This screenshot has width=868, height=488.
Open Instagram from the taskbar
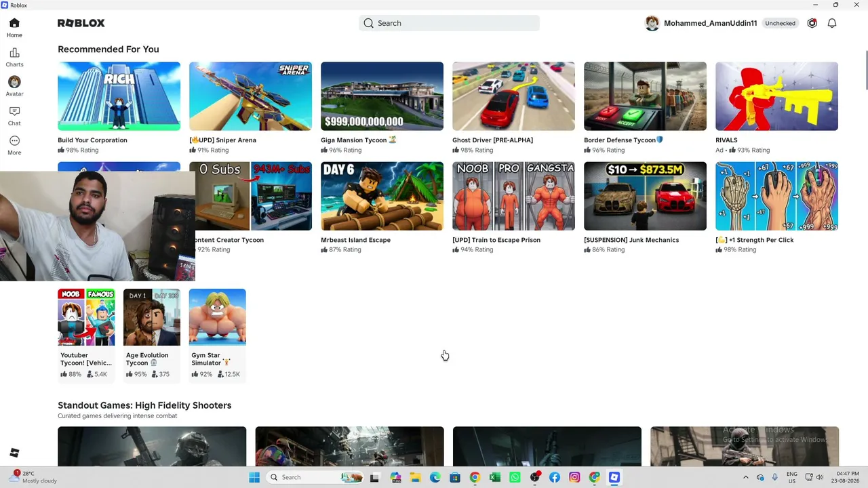pos(574,477)
